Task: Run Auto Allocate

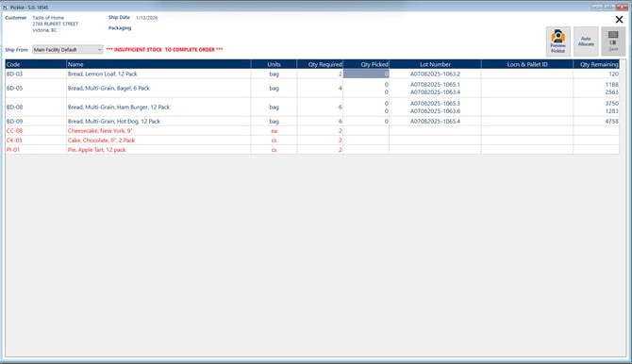Action: coord(586,41)
